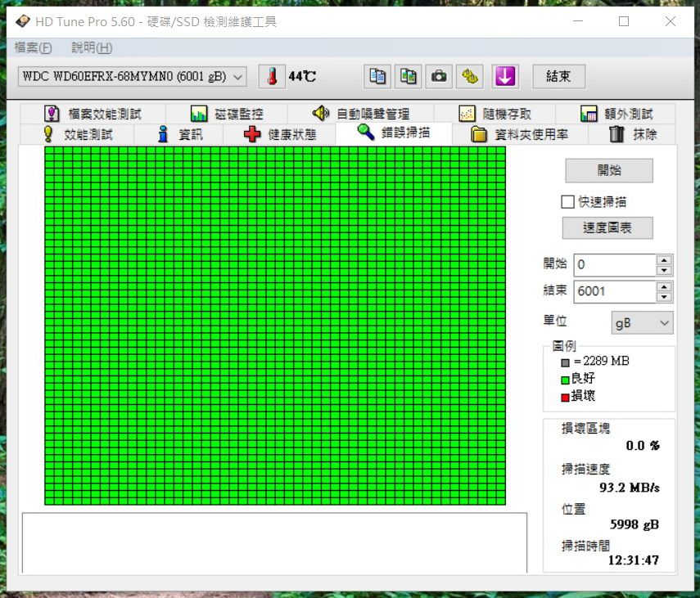Enable the 快速掃描 checkbox
700x598 pixels.
click(x=567, y=202)
